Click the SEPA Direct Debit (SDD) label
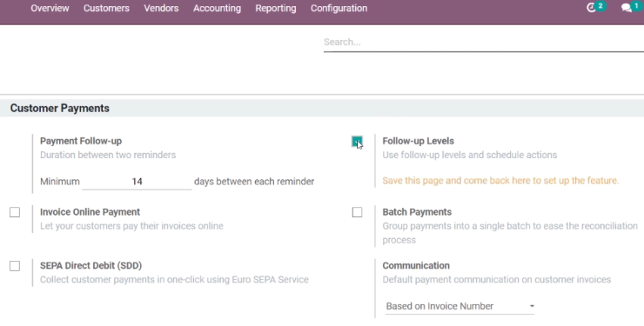This screenshot has width=644, height=326. pyautogui.click(x=91, y=266)
